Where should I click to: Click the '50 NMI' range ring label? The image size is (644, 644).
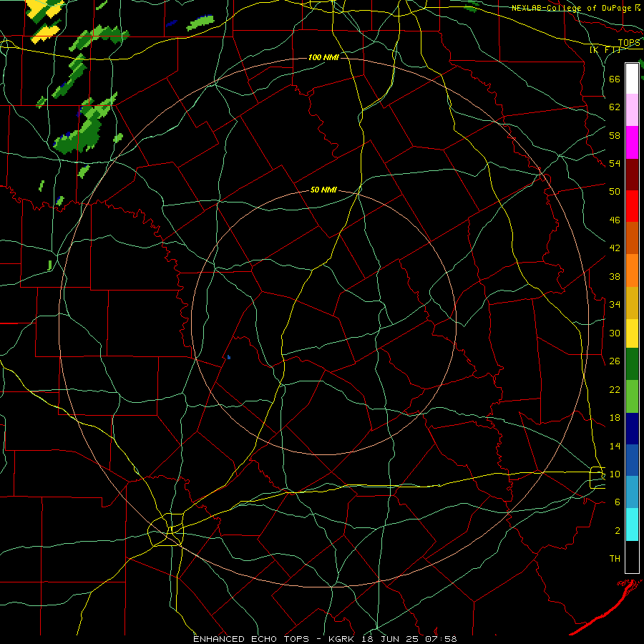click(323, 190)
